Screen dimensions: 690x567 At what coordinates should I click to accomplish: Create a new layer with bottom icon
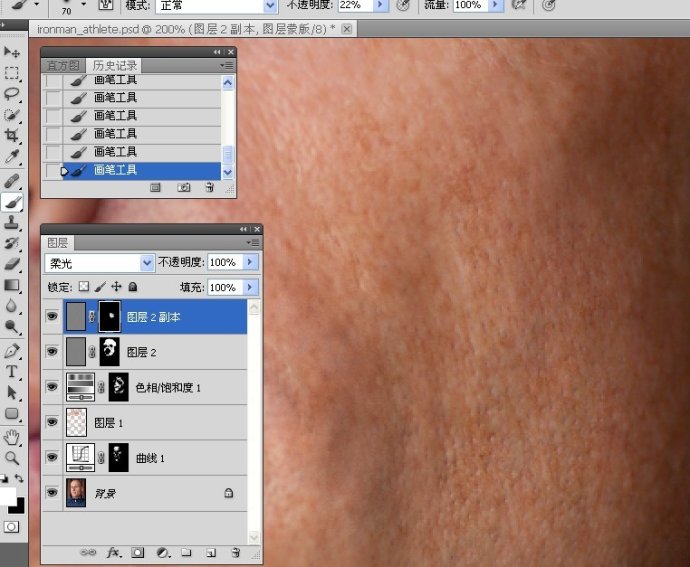(211, 552)
